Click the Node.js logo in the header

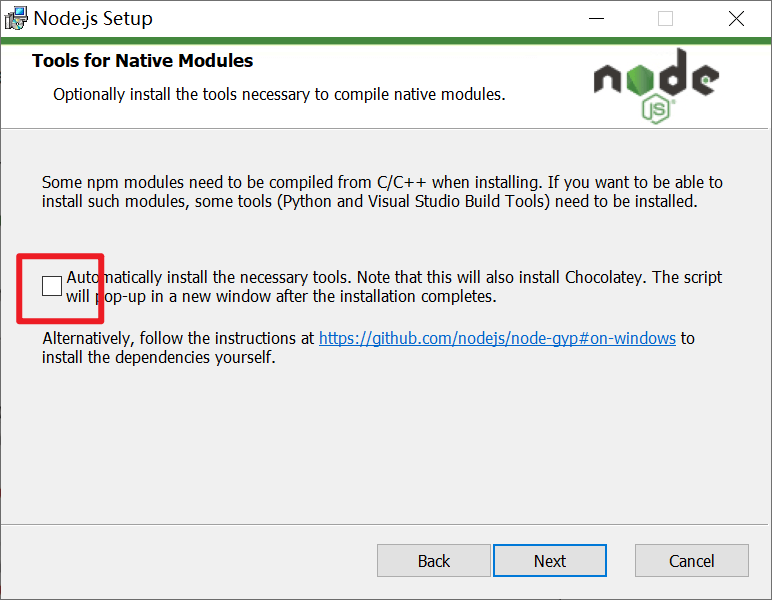coord(655,82)
